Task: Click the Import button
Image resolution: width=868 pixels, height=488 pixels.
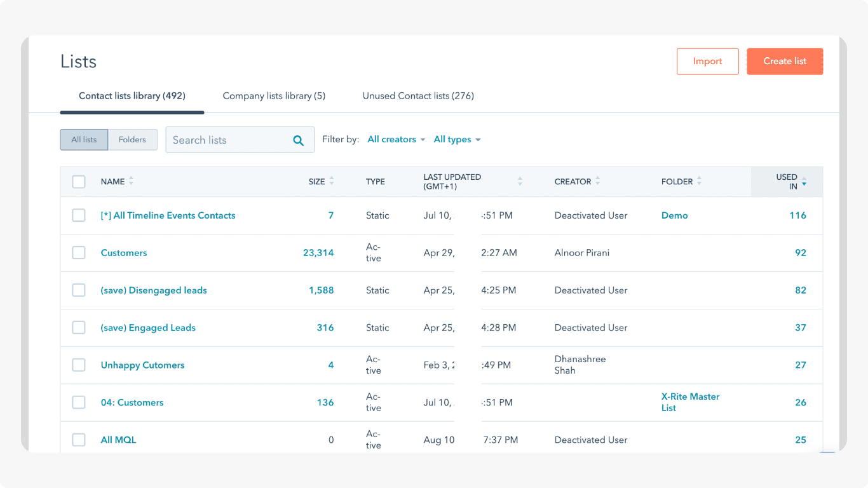Action: [x=708, y=62]
